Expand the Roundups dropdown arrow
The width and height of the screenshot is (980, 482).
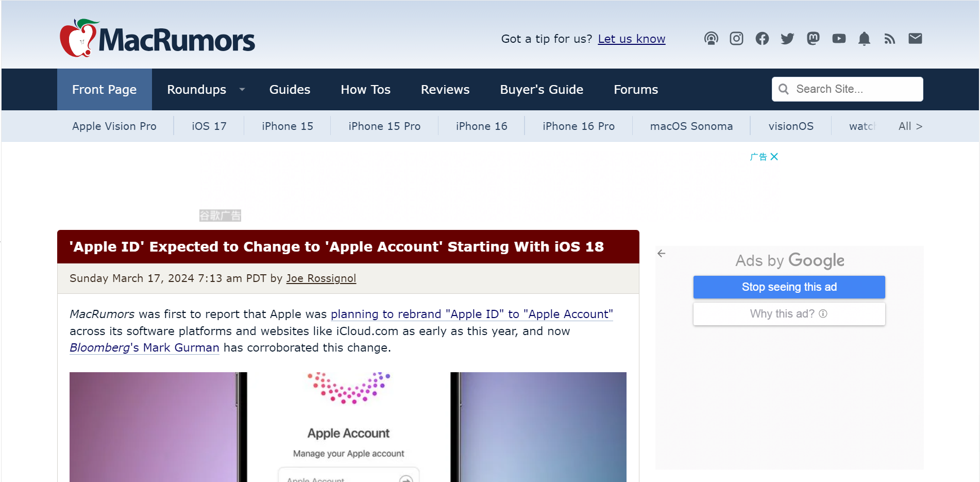pyautogui.click(x=242, y=90)
